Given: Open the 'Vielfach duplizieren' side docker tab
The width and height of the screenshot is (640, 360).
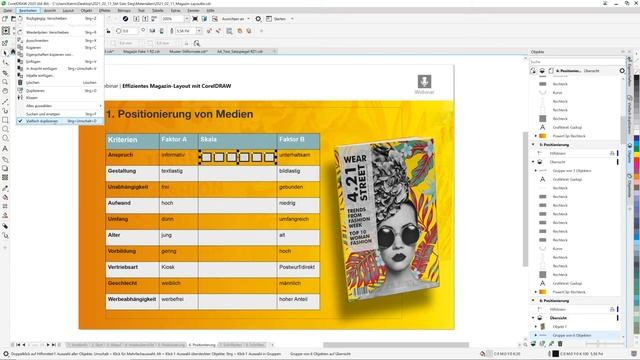Looking at the screenshot, I should pyautogui.click(x=630, y=115).
